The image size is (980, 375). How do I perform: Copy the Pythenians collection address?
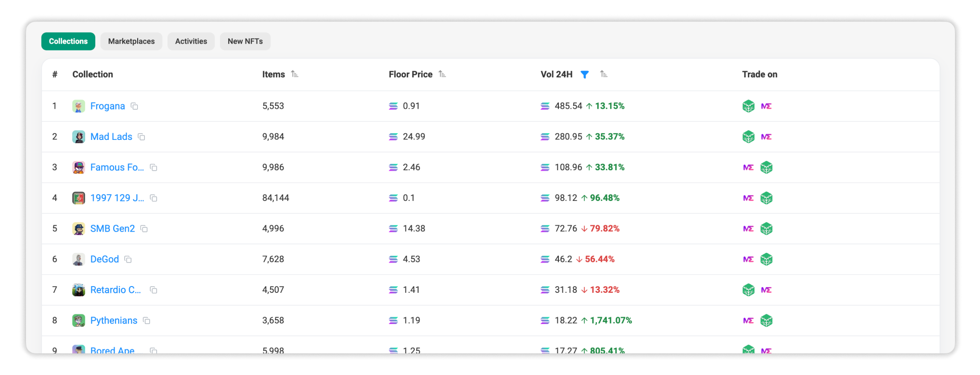point(147,321)
